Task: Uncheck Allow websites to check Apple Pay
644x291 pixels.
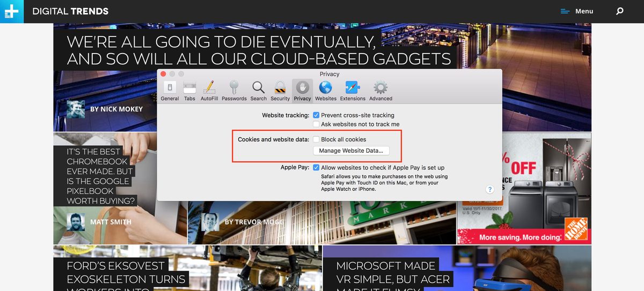Action: pyautogui.click(x=316, y=167)
